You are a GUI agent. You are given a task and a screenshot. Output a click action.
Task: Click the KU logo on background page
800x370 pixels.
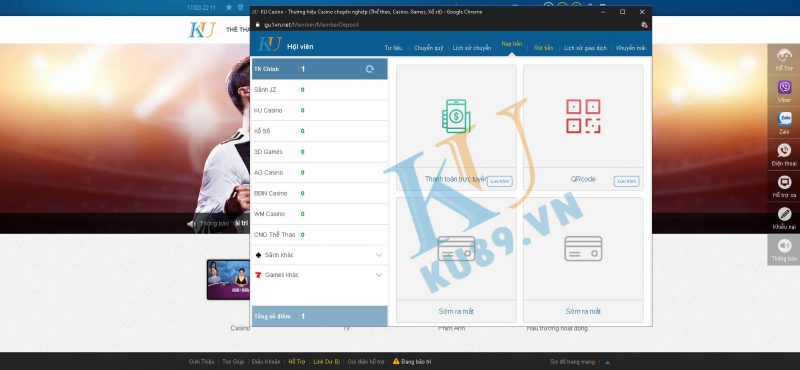[202, 30]
